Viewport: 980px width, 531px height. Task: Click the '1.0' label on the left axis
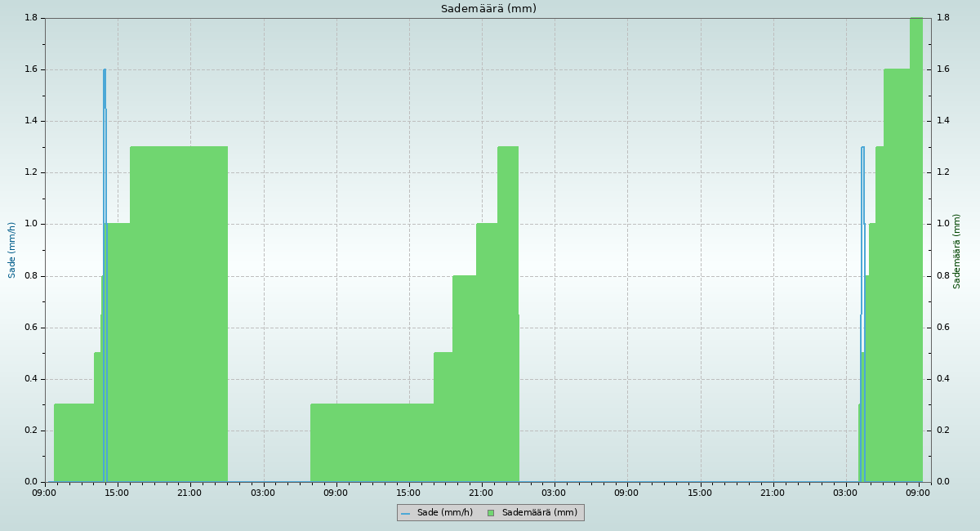coord(32,224)
